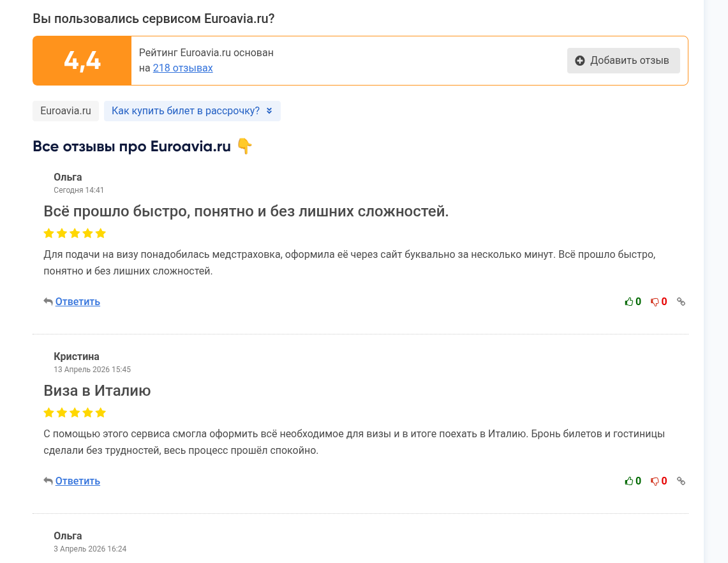Click Ответить under Ольга's review

[78, 301]
